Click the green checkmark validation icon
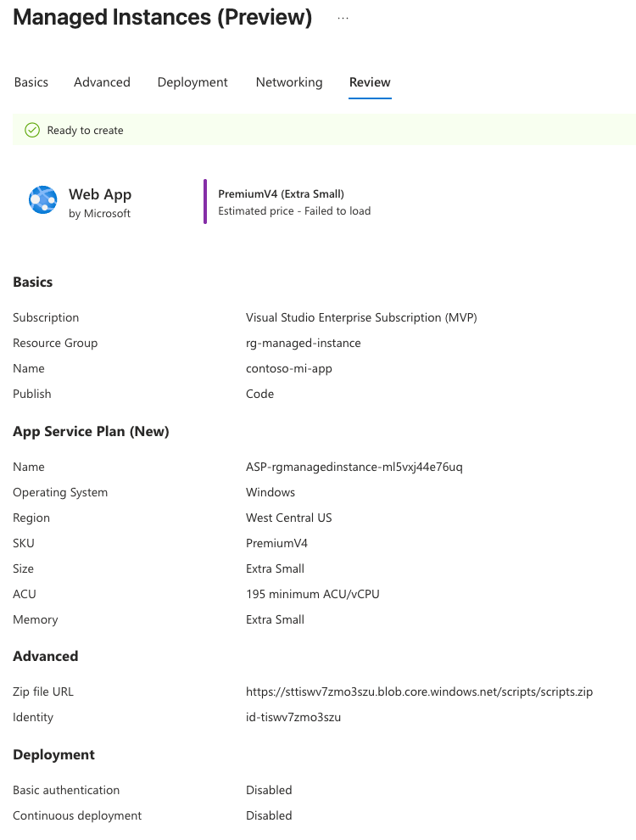636x840 pixels. pyautogui.click(x=32, y=130)
